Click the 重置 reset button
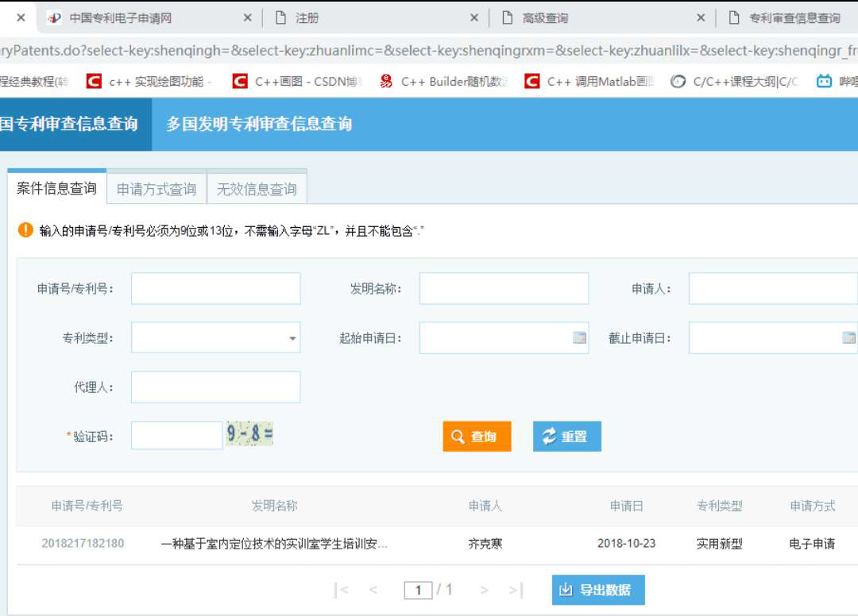Image resolution: width=858 pixels, height=616 pixels. coord(566,437)
